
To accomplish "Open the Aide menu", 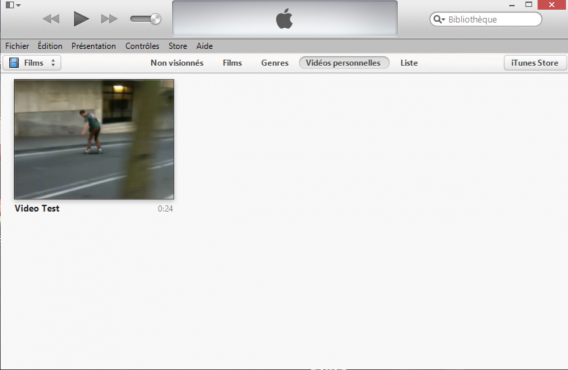I will click(x=204, y=46).
